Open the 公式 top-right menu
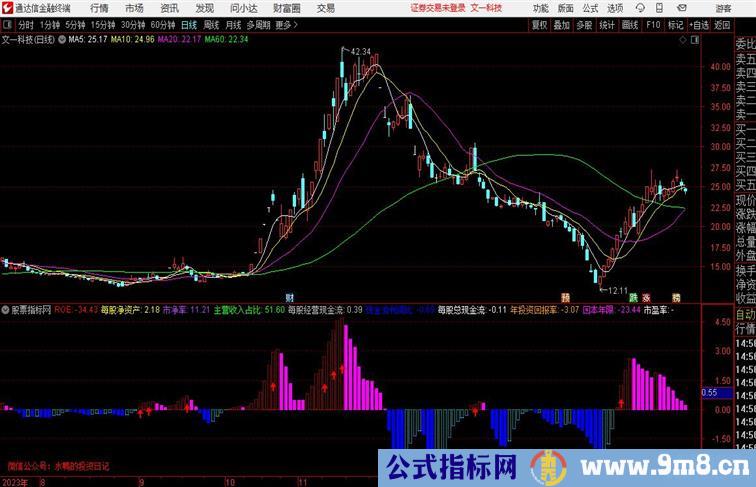The image size is (756, 487). (x=590, y=8)
